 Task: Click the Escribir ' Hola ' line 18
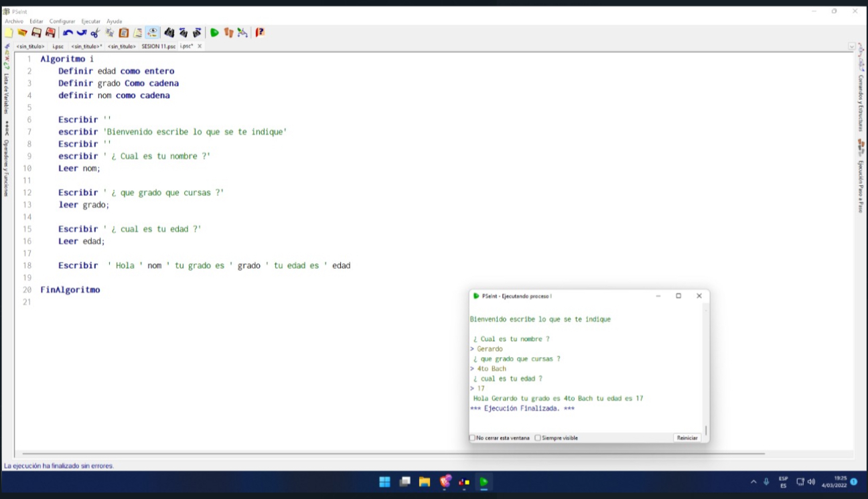coord(204,265)
